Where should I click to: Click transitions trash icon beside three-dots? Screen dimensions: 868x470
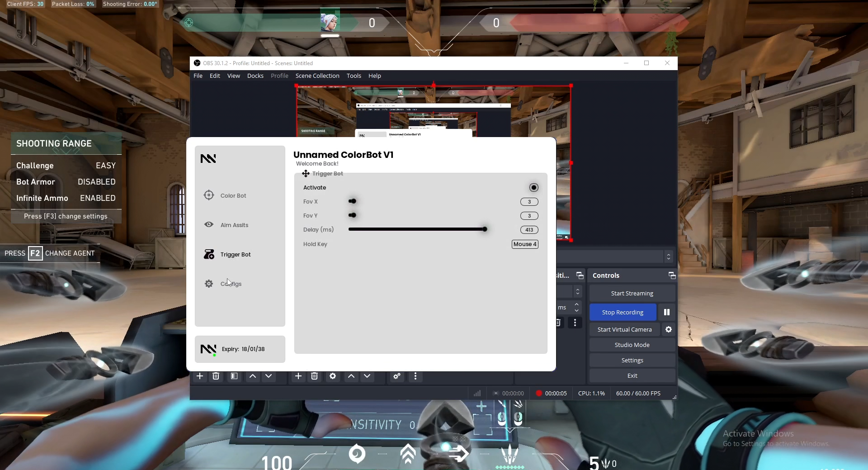point(559,323)
